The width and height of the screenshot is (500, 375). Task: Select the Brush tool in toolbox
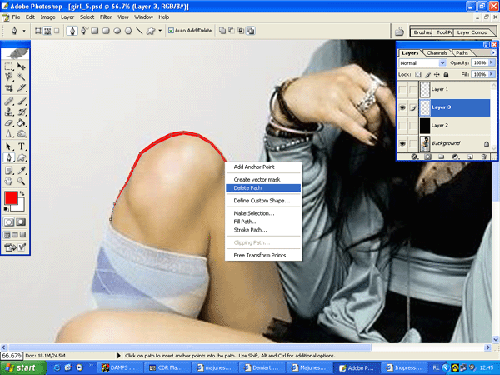(21, 101)
